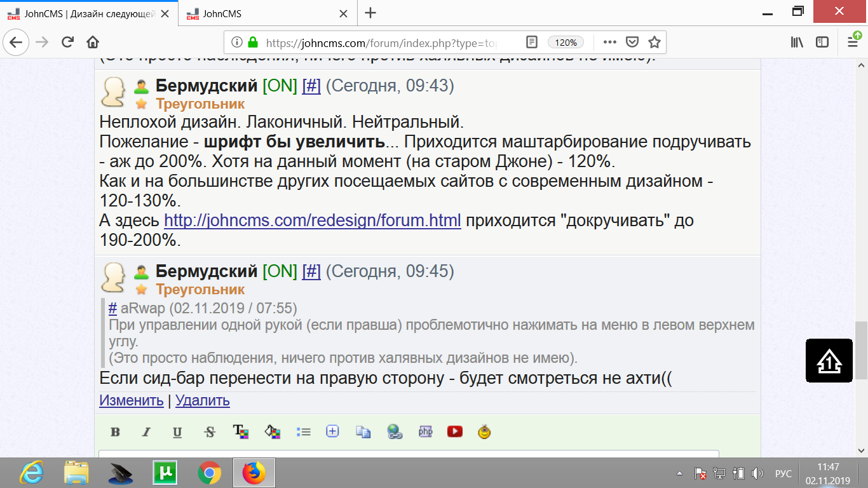Open page actions three-dot menu
The width and height of the screenshot is (868, 488).
(609, 43)
